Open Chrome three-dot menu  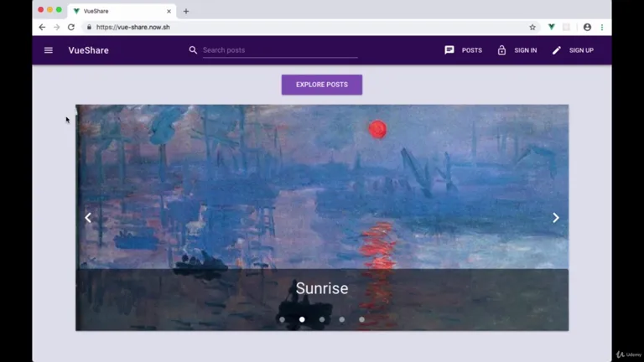point(602,27)
